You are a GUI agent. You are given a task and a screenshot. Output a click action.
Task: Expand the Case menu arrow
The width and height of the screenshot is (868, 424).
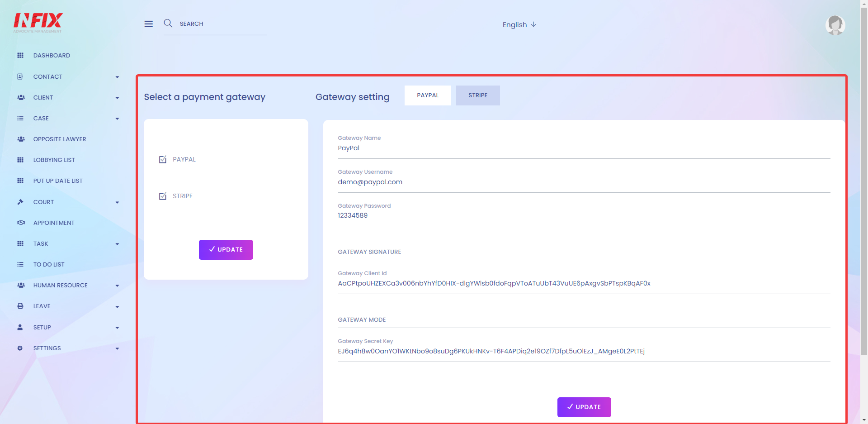[x=117, y=119]
